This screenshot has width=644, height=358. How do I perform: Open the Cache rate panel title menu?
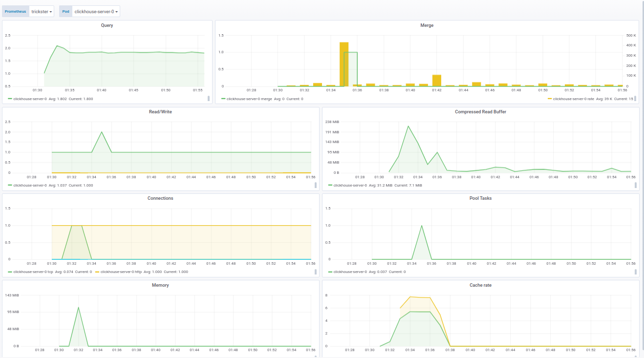[x=480, y=285]
